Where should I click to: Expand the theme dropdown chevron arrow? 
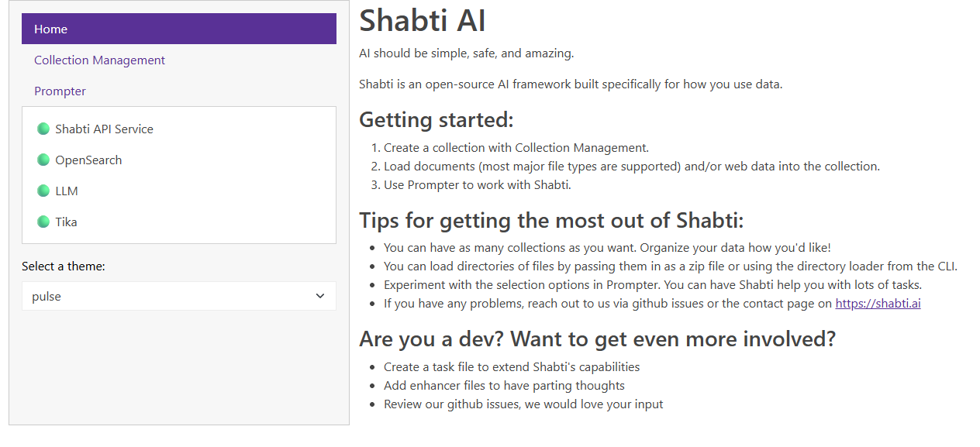[320, 296]
